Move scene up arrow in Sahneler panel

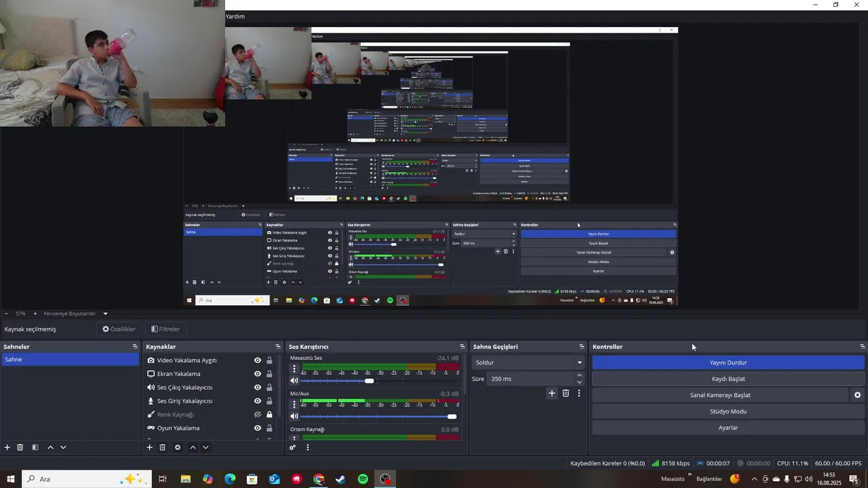pos(50,447)
